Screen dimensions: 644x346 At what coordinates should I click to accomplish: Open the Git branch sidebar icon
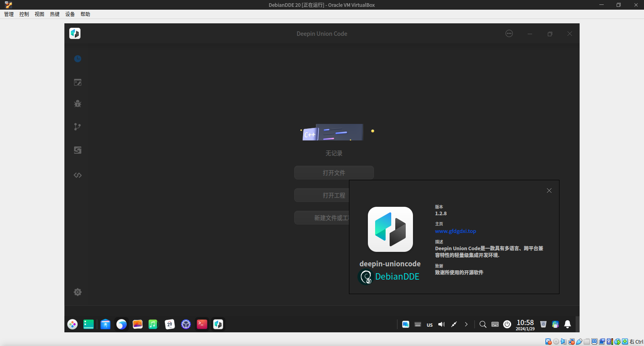pos(78,127)
